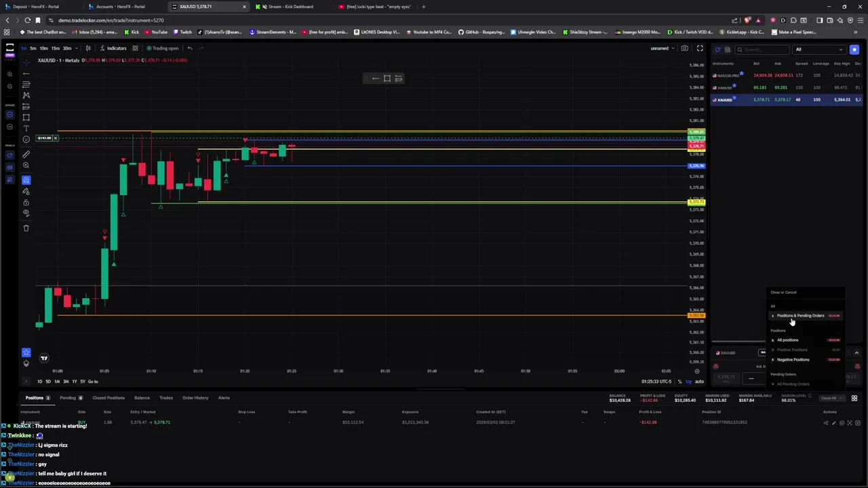Select the 15m timeframe
The height and width of the screenshot is (488, 868).
(x=55, y=48)
